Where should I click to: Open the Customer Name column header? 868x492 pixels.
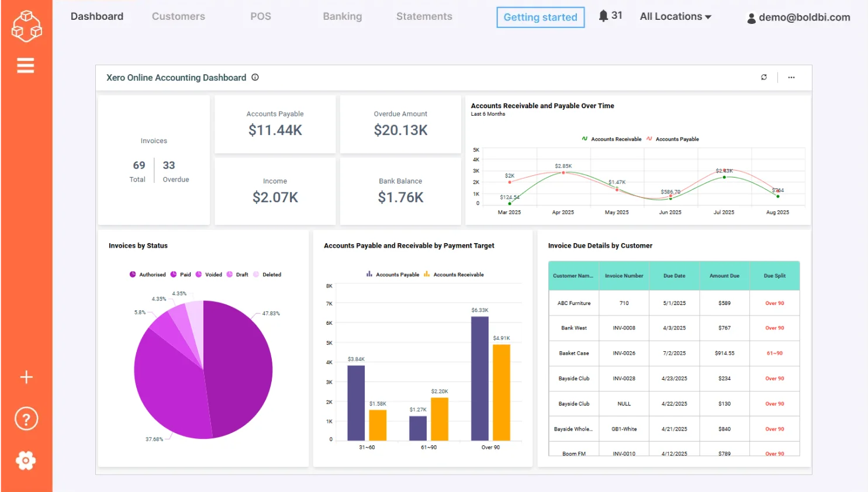tap(573, 275)
